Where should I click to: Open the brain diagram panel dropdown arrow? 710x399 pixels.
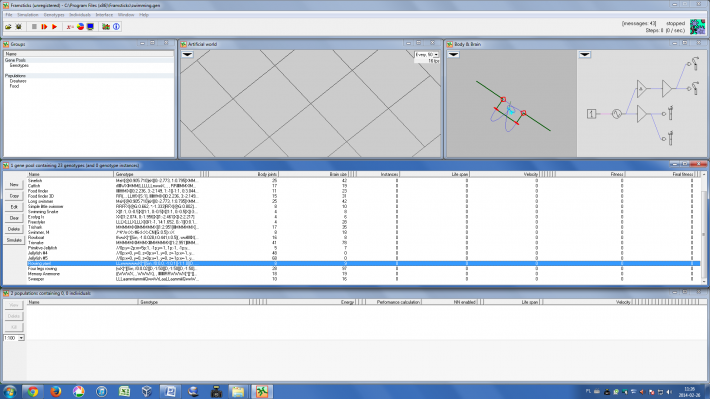pos(585,54)
